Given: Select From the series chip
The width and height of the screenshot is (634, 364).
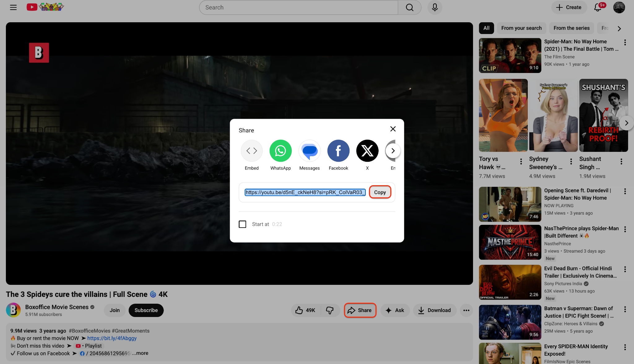Looking at the screenshot, I should point(571,28).
